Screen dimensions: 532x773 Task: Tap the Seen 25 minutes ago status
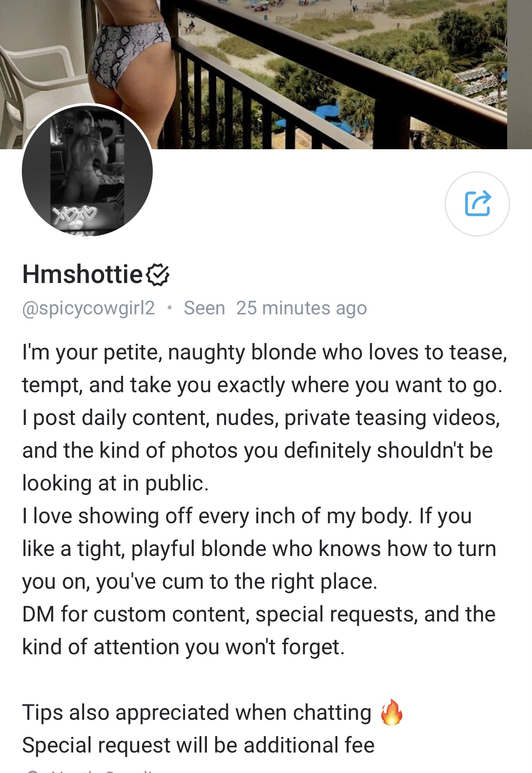click(275, 308)
